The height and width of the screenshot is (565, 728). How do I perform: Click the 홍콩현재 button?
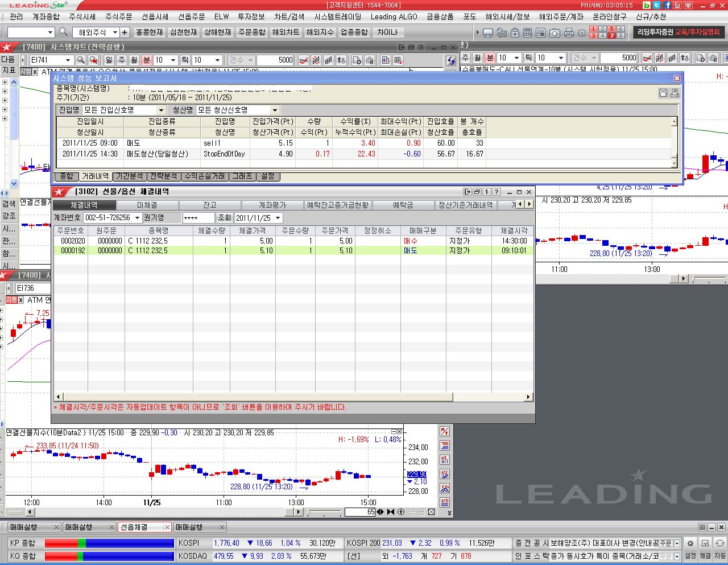[x=149, y=32]
